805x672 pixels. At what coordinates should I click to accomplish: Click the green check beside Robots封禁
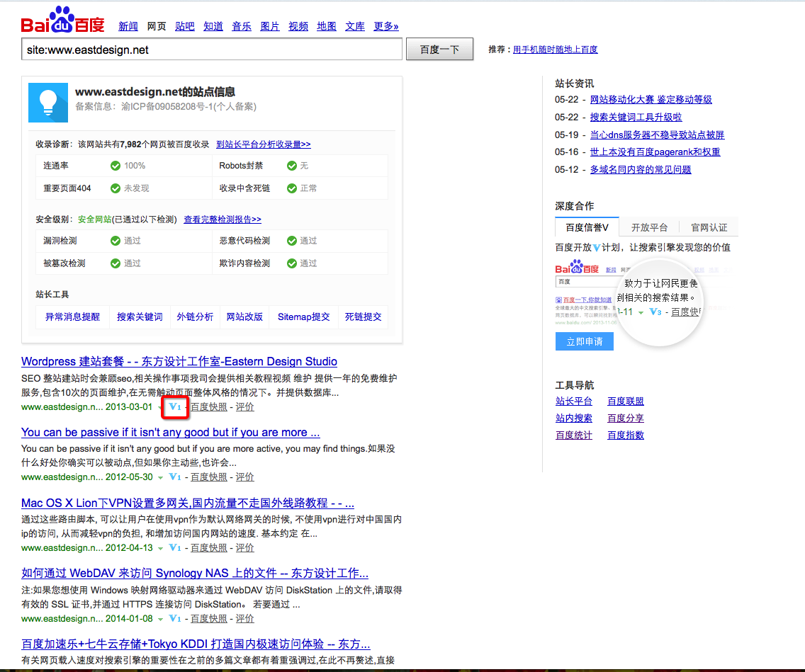coord(292,166)
